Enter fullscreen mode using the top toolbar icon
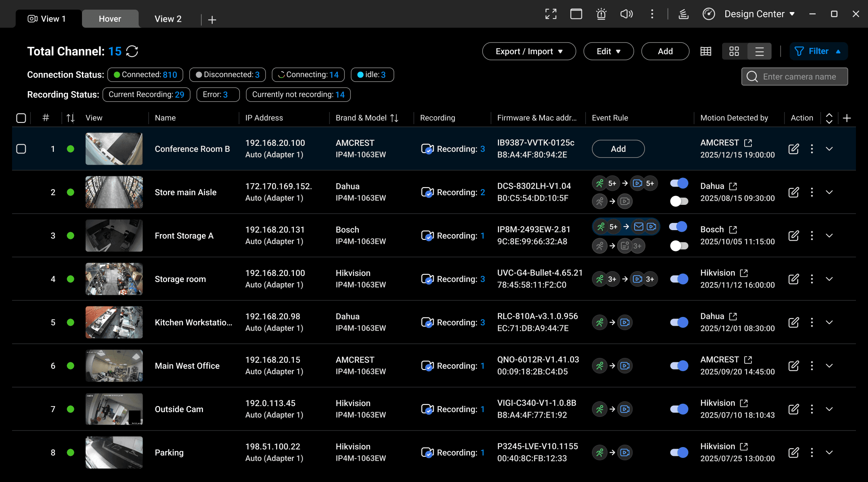868x482 pixels. (551, 14)
